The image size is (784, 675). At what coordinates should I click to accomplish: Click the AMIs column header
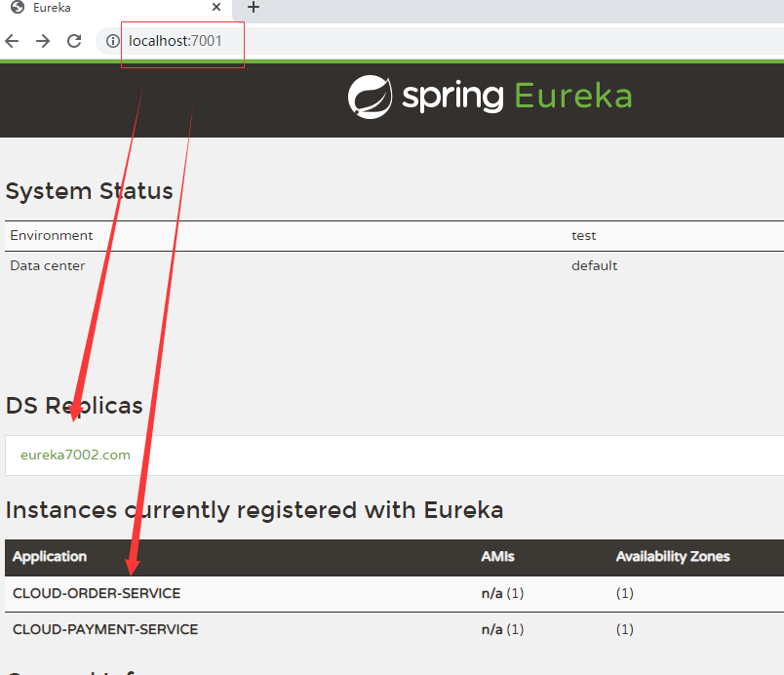click(497, 556)
